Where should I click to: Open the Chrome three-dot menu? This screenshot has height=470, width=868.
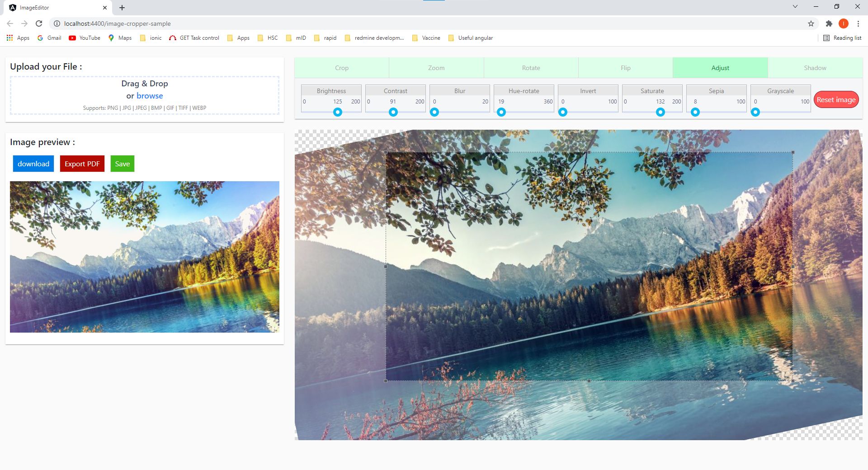click(858, 23)
